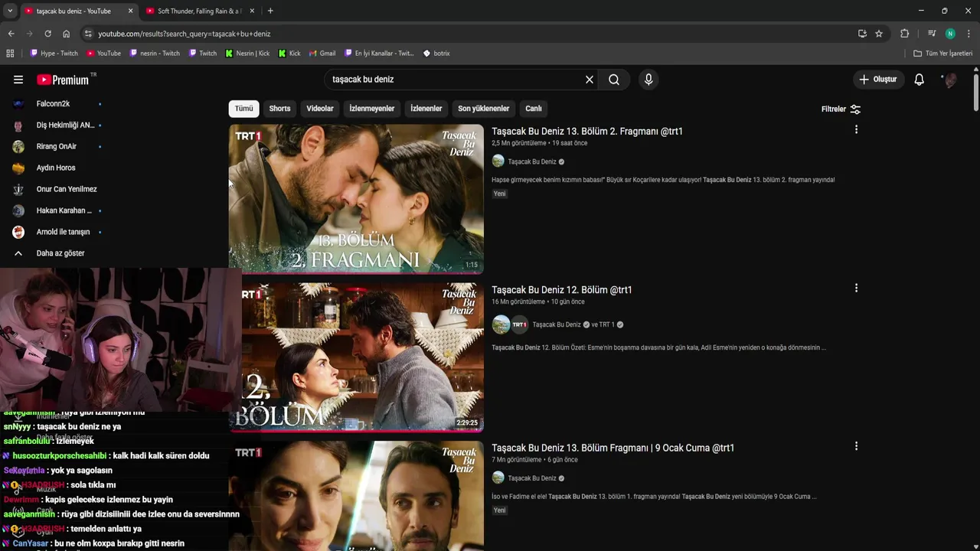980x551 pixels.
Task: Open the Aydın Horos subscription
Action: pos(57,168)
